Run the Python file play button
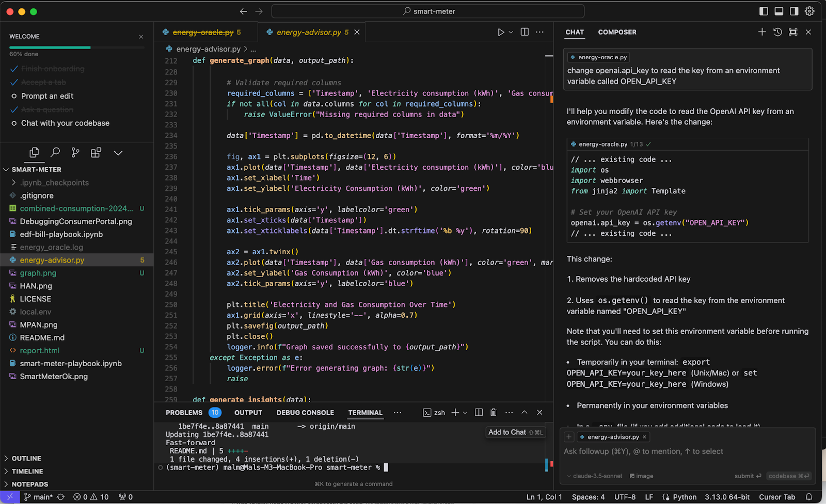826x504 pixels. coord(501,32)
